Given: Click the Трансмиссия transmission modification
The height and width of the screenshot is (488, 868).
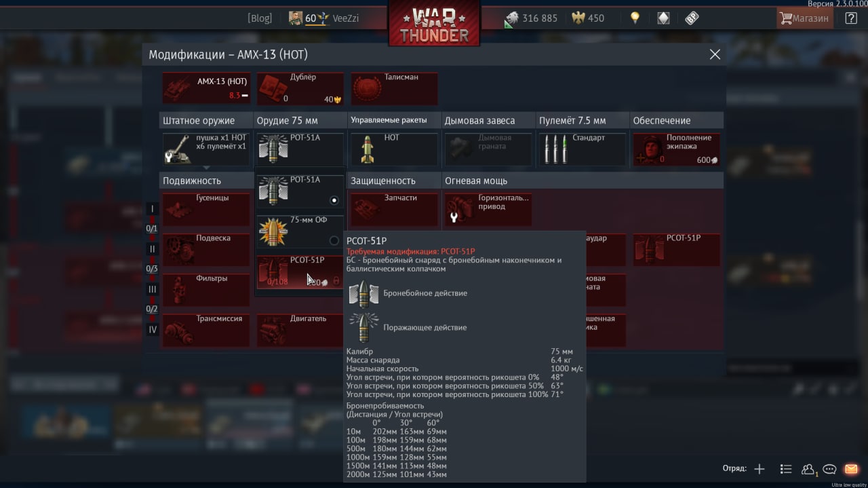Looking at the screenshot, I should pos(206,330).
